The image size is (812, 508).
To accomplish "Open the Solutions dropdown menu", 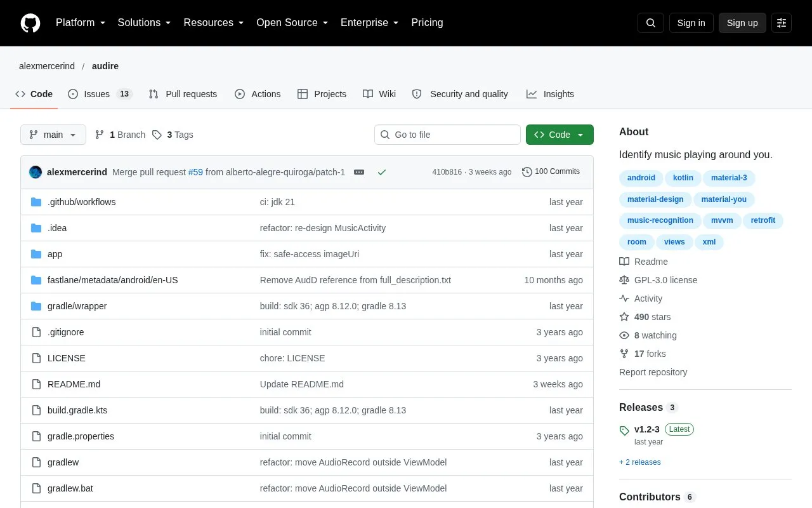I will (144, 23).
